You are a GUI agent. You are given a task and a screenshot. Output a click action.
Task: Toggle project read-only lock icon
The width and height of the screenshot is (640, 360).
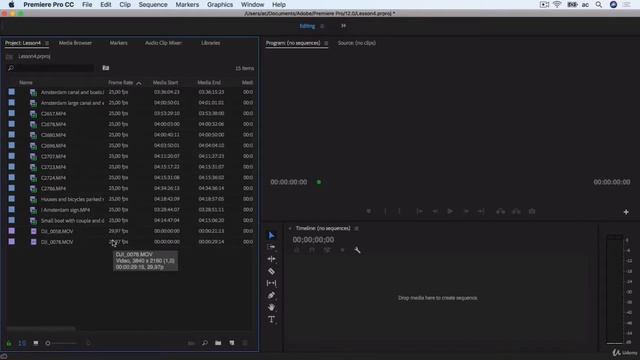coord(9,343)
